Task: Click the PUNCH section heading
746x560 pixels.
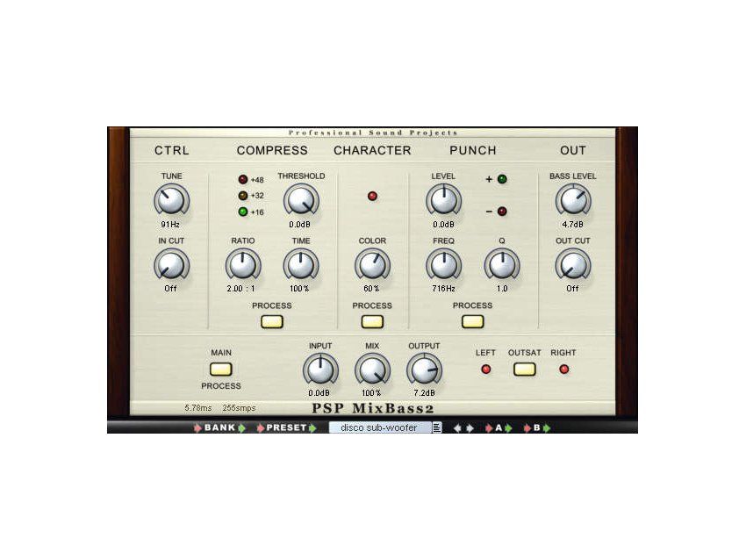Action: point(473,150)
